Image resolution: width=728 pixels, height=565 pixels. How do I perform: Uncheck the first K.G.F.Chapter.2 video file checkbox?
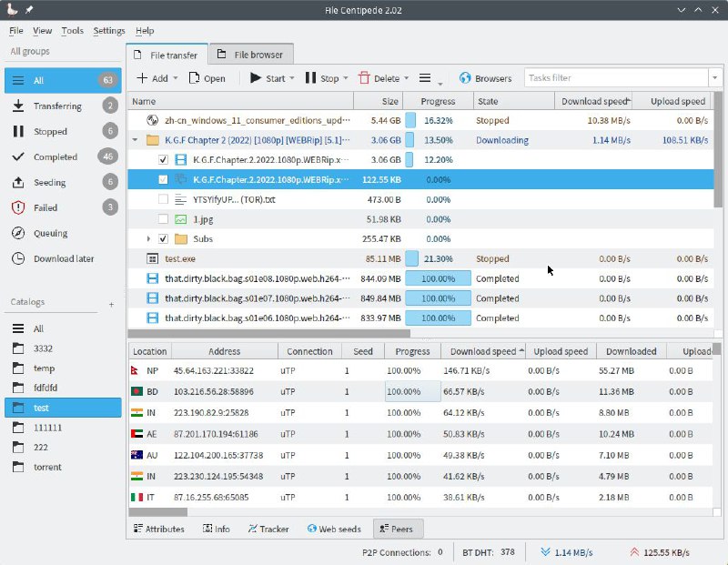[x=163, y=159]
